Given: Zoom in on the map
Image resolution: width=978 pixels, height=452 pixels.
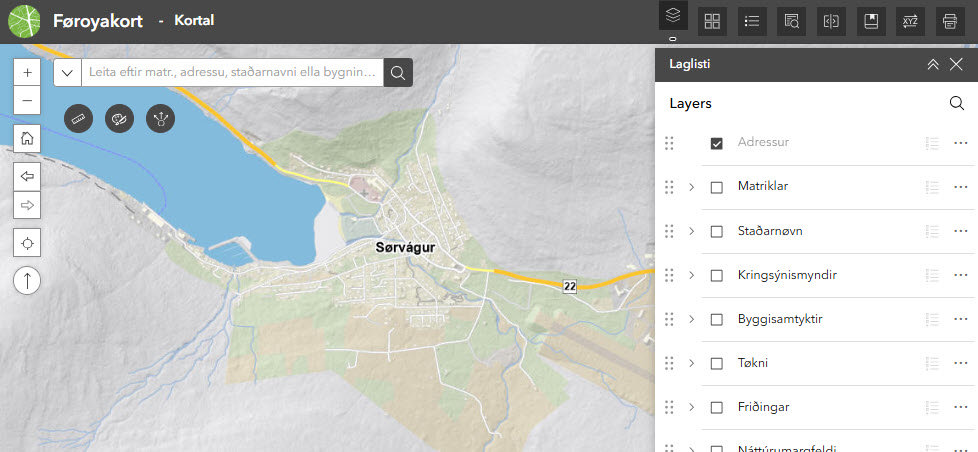Looking at the screenshot, I should tap(27, 73).
